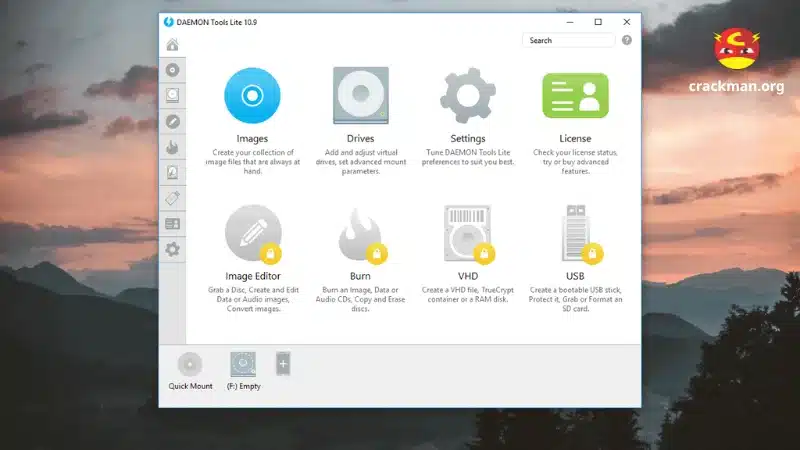Viewport: 800px width, 450px height.
Task: Click the VHD icon in sidebar
Action: (x=172, y=172)
